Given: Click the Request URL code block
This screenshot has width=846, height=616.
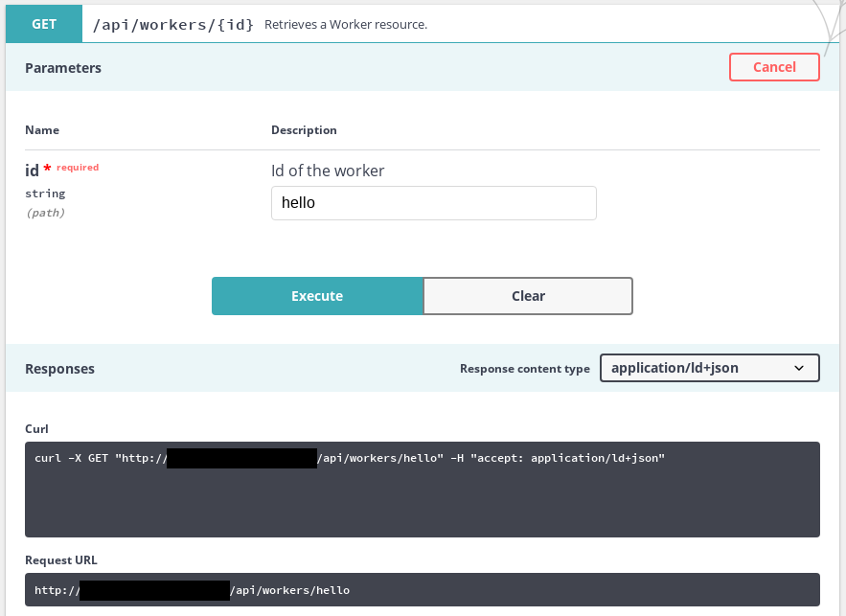Looking at the screenshot, I should pyautogui.click(x=423, y=589).
